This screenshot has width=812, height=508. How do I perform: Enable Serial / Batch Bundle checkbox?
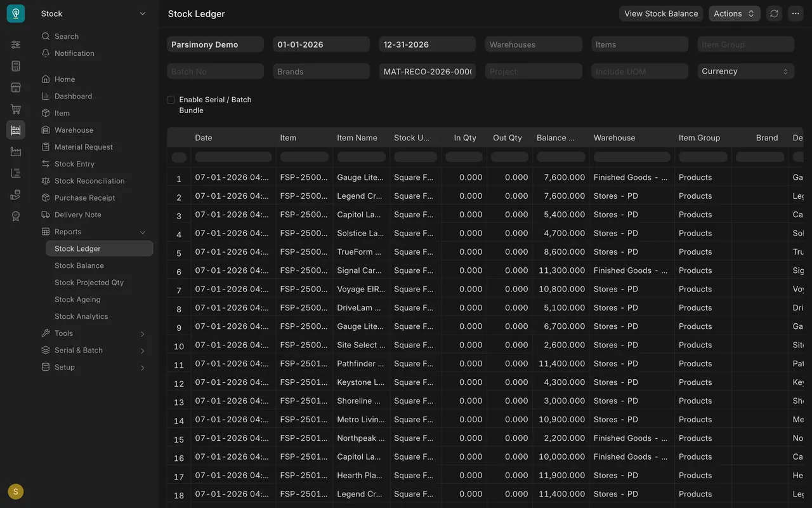[x=171, y=100]
